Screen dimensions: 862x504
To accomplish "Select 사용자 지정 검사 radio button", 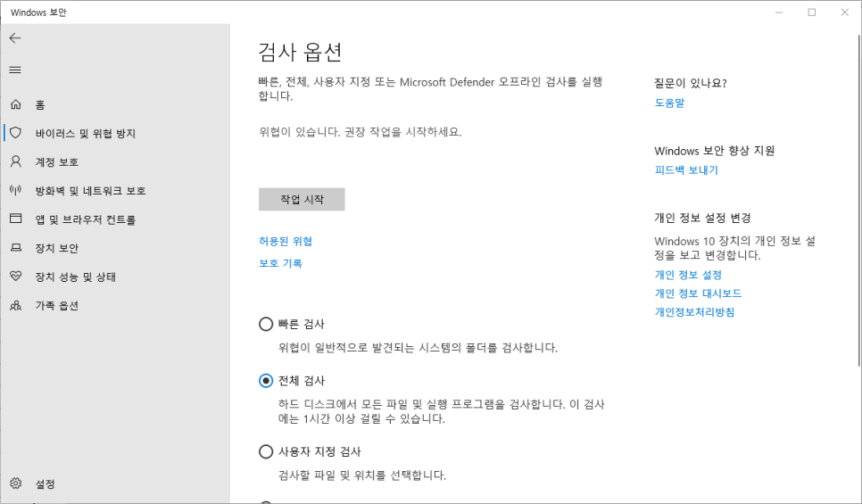I will [266, 451].
